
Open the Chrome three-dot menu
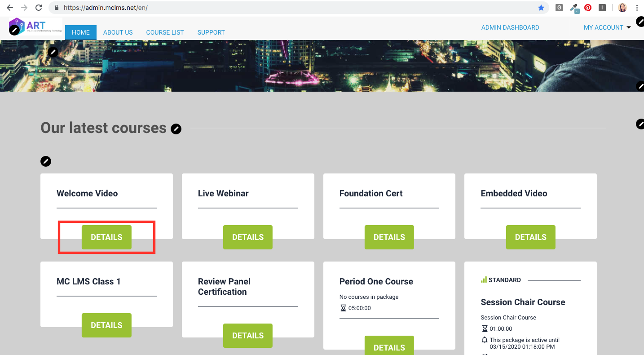pyautogui.click(x=637, y=7)
